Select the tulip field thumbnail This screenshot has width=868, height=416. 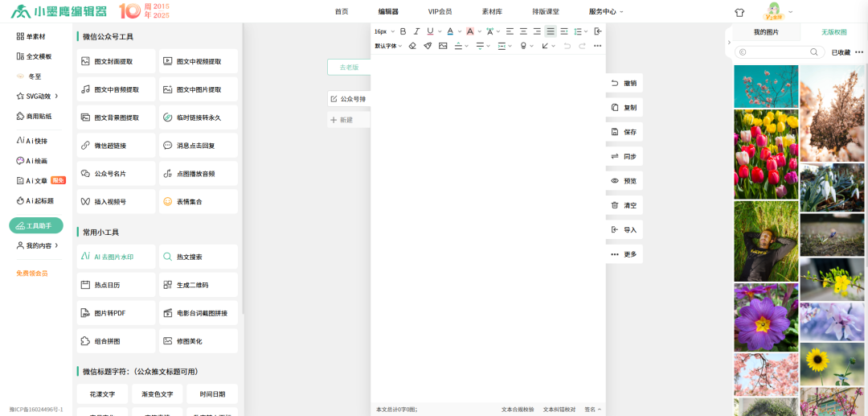(x=766, y=154)
